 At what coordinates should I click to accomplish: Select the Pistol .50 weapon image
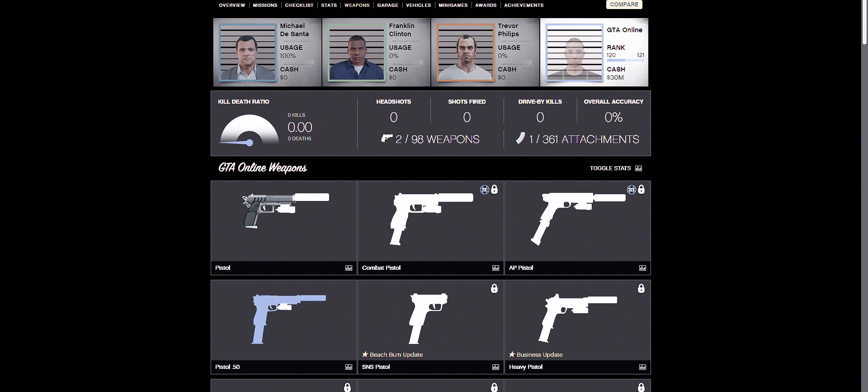click(x=288, y=319)
